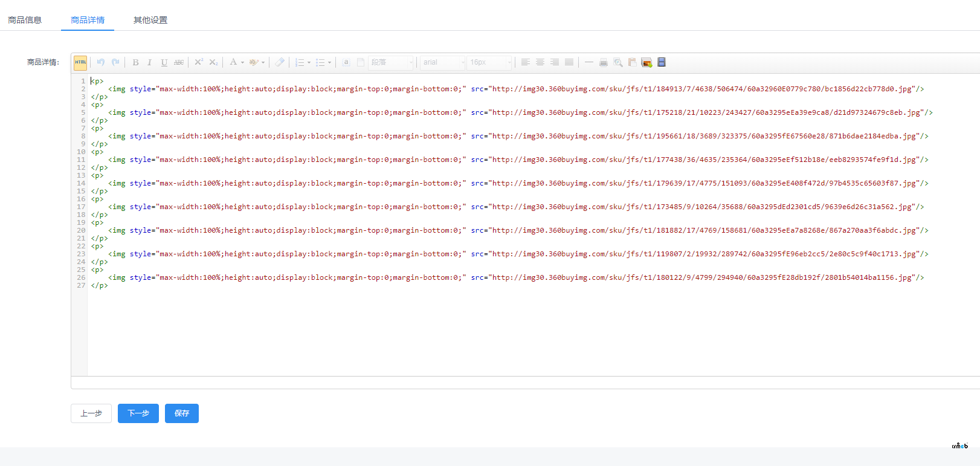
Task: Click the image URL ending eeb8293574fe9f1d.jpg
Action: point(706,160)
